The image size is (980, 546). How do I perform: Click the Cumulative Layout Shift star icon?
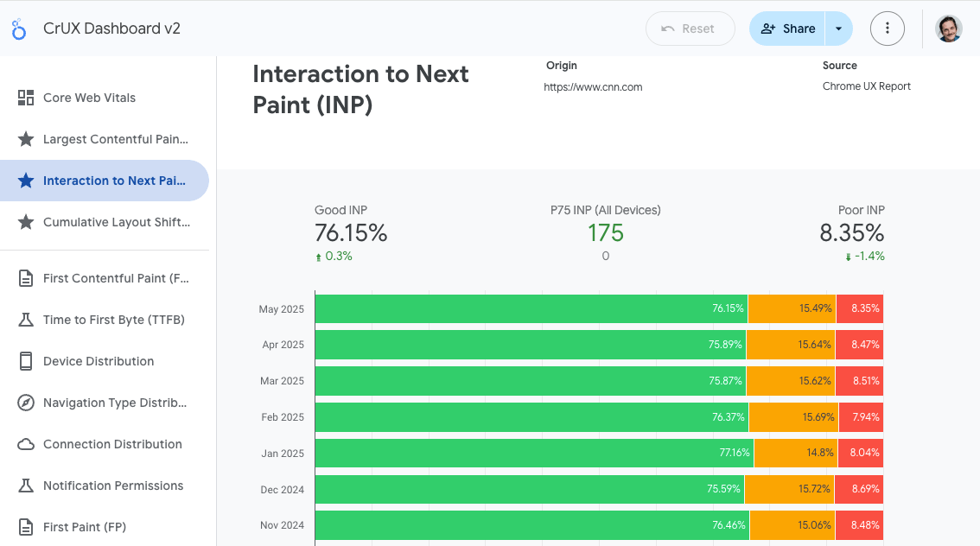pyautogui.click(x=25, y=222)
